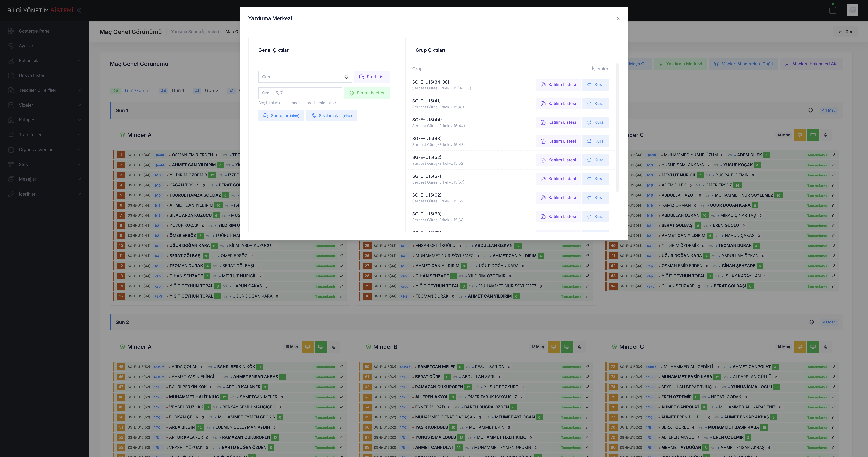Viewport: 868px width, 457px height.
Task: Open Katılım Listesi for SG-E-U15(52)
Action: (x=558, y=160)
